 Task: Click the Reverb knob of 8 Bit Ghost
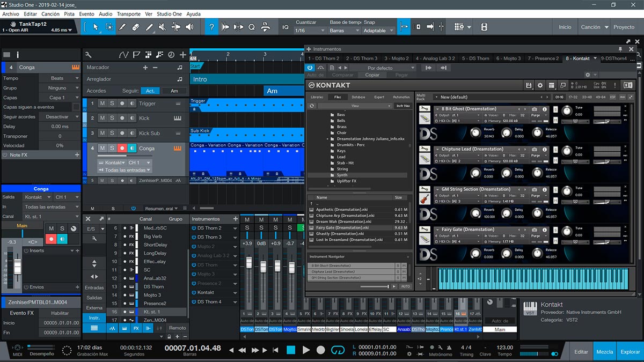[x=474, y=132]
